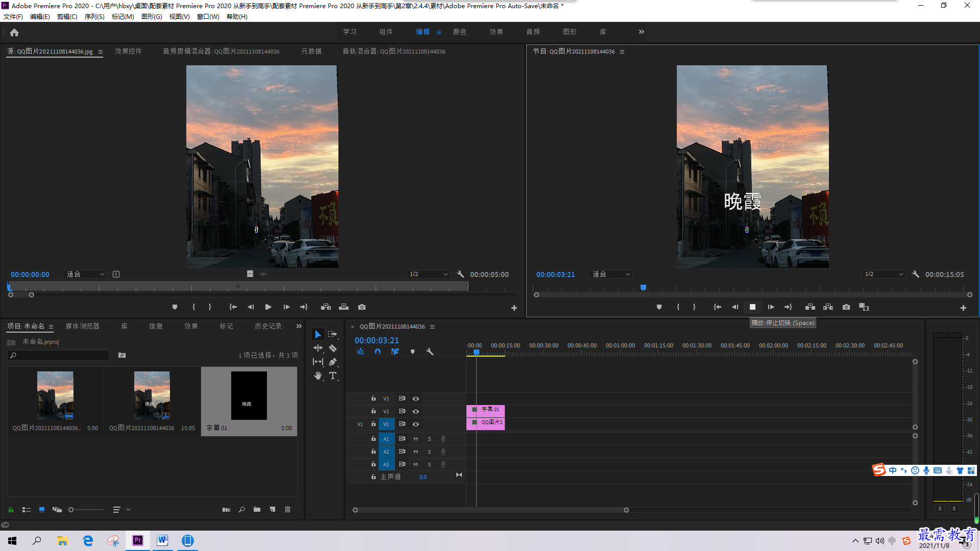Click Overwrite button in Source monitor
Screen dimensions: 980x551
coord(344,307)
